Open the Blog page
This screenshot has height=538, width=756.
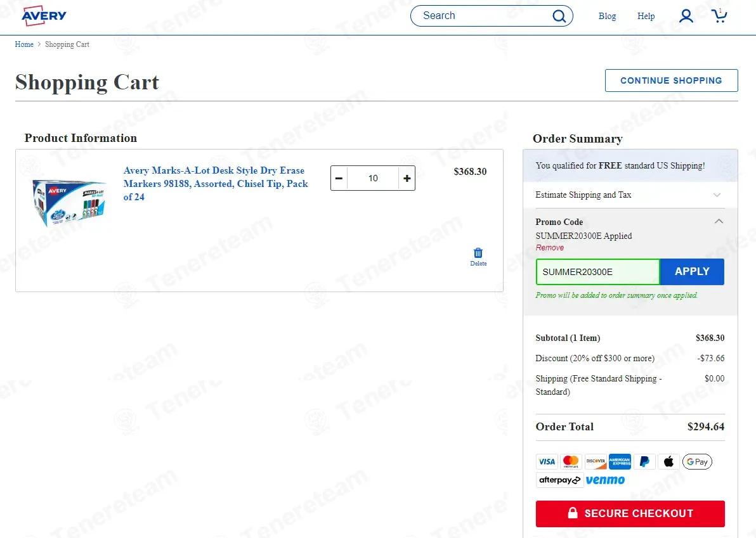(x=607, y=16)
